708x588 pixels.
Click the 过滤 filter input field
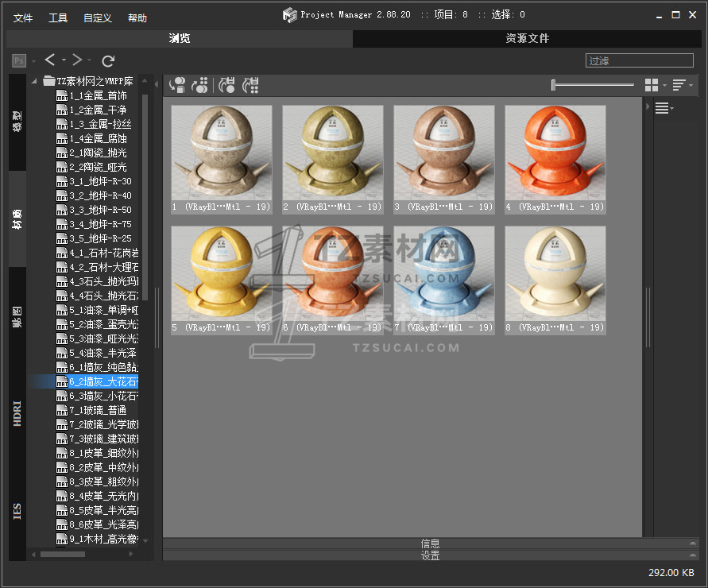click(x=639, y=60)
